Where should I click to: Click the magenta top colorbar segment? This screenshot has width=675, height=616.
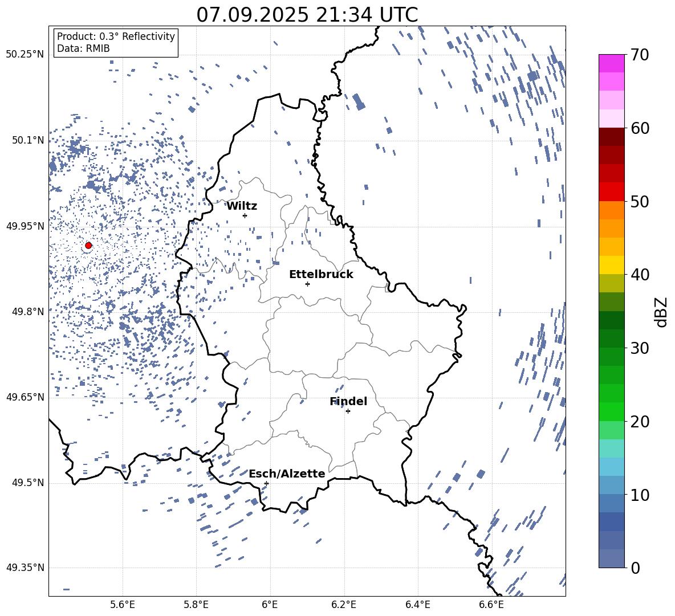(x=612, y=63)
